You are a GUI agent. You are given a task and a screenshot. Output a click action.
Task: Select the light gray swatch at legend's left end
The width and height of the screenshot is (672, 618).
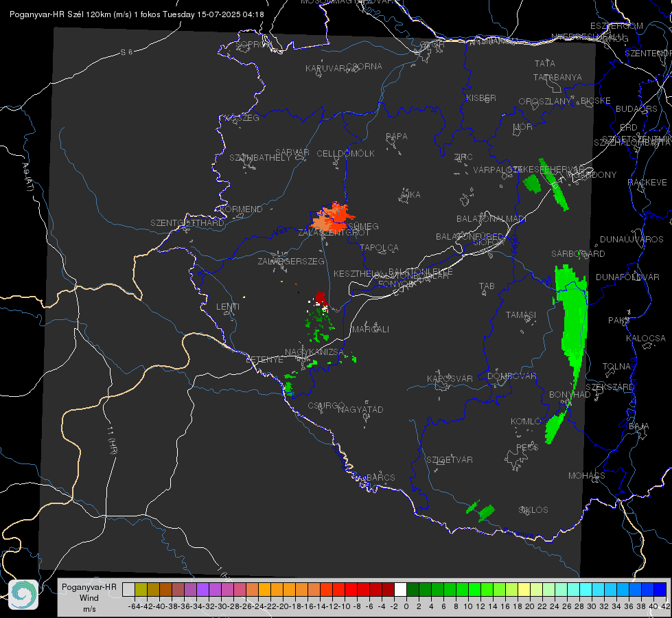tap(128, 589)
